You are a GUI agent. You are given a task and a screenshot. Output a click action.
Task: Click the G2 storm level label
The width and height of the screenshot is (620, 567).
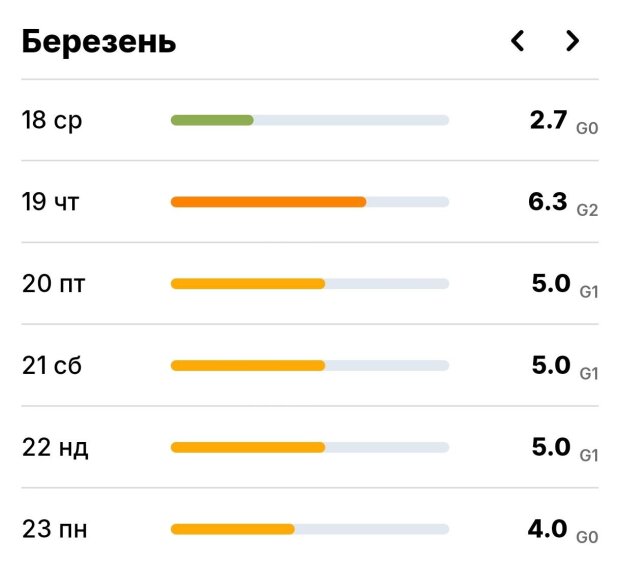click(x=587, y=208)
